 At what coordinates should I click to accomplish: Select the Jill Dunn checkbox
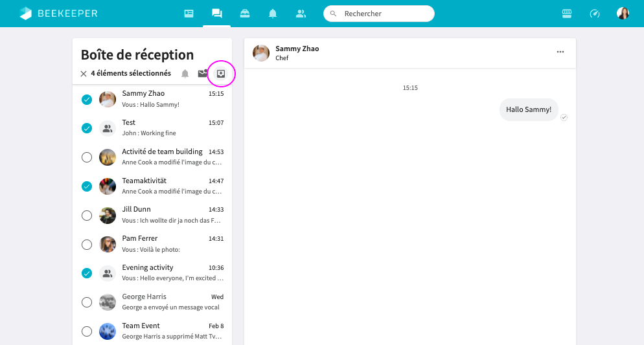(87, 216)
